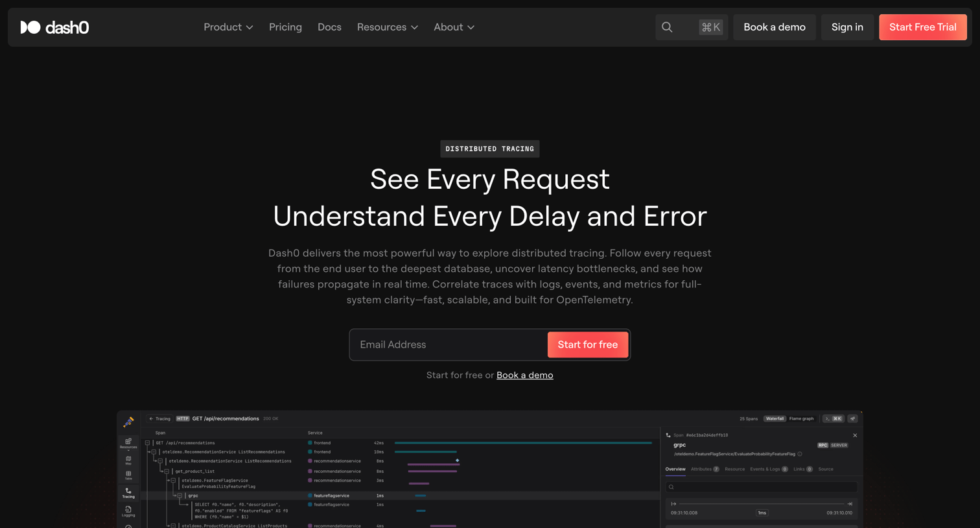The height and width of the screenshot is (528, 980).
Task: Click info icon after EvaluateProbabilityFeatureFlag path
Action: coord(800,454)
